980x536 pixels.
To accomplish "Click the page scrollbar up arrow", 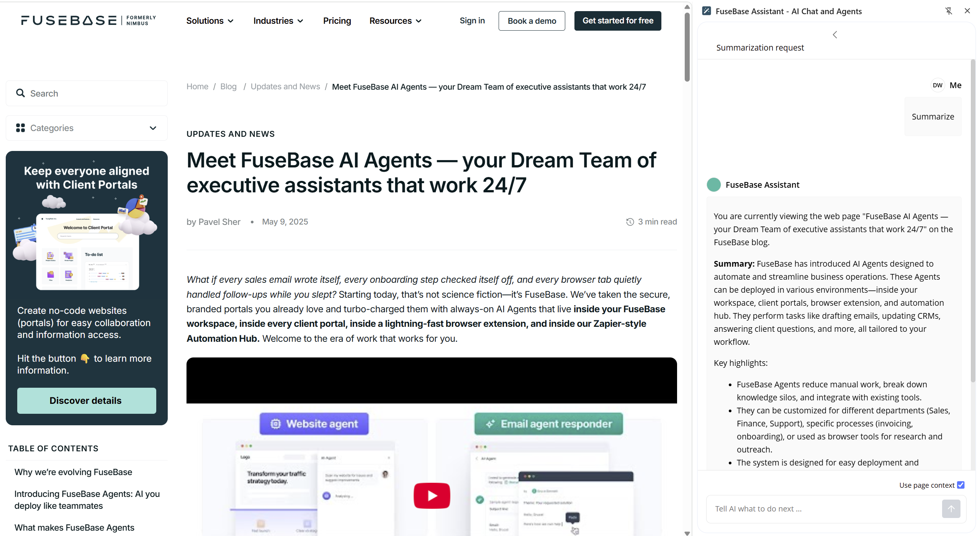I will 687,7.
